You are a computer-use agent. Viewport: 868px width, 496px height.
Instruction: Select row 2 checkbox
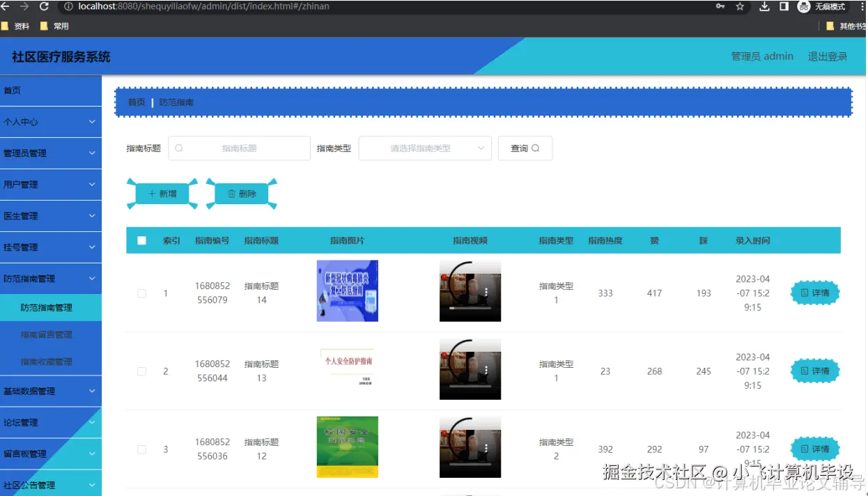(142, 371)
